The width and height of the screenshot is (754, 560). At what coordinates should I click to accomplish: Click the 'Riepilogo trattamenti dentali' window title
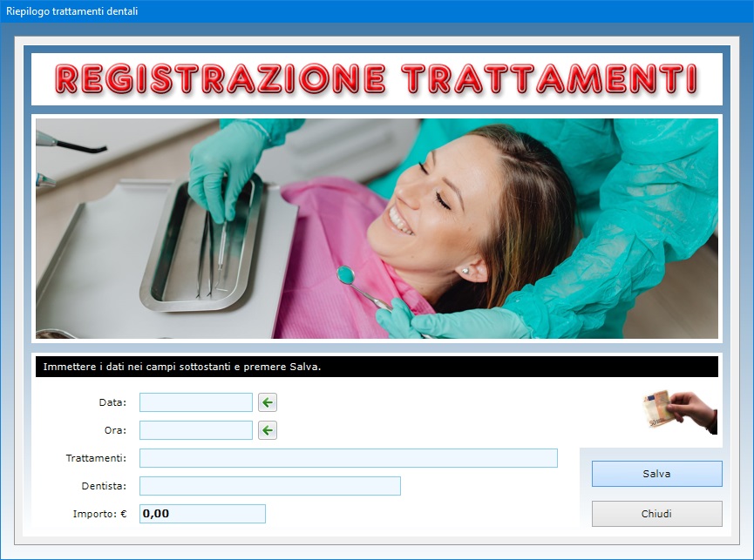coord(72,11)
